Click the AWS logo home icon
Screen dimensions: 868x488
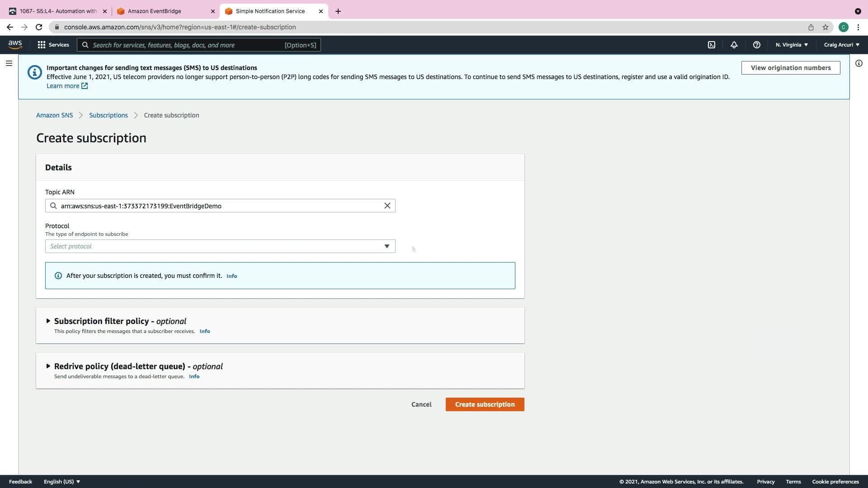click(x=15, y=44)
